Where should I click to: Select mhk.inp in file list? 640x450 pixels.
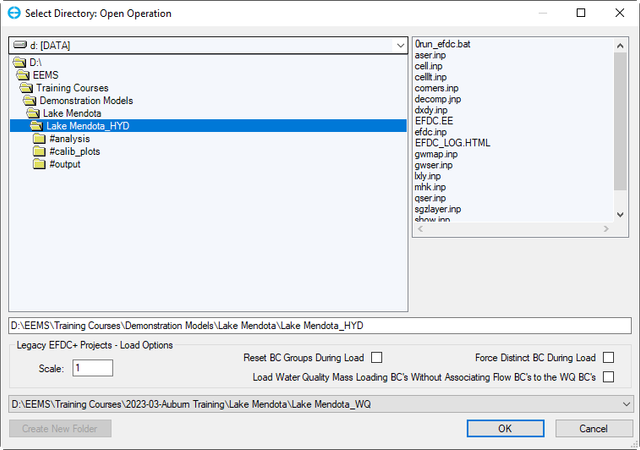pyautogui.click(x=430, y=187)
